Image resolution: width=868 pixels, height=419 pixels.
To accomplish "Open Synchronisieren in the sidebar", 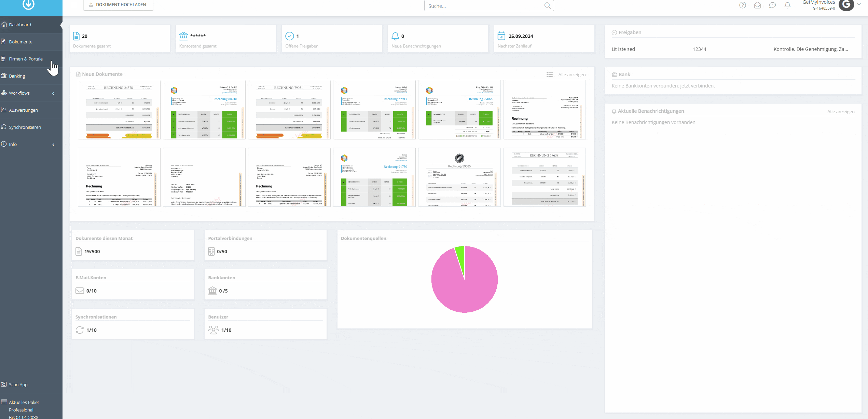I will pos(31,127).
